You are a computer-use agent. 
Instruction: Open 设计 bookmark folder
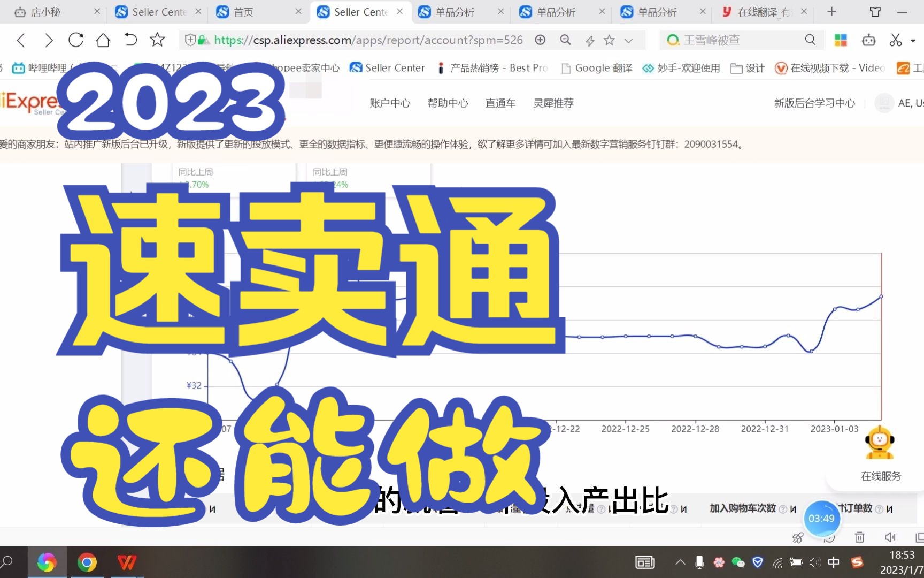point(748,68)
